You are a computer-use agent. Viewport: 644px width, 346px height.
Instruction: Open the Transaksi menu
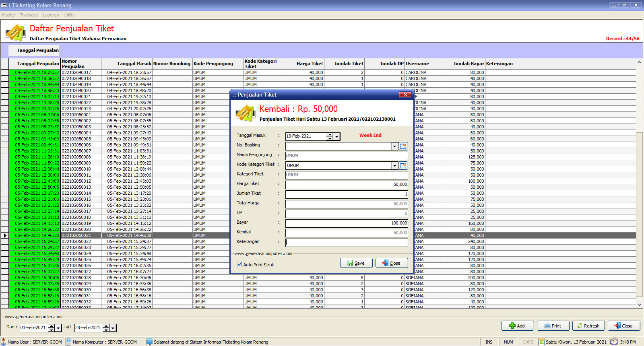pyautogui.click(x=29, y=15)
